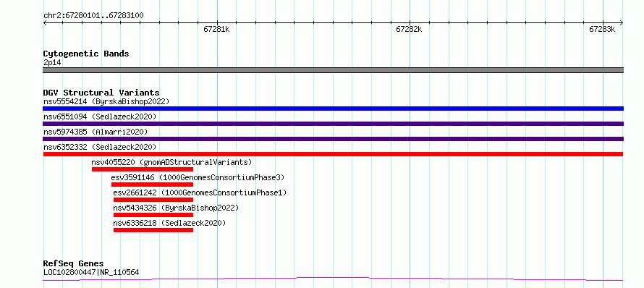Click the chr2:67280101..67283100 coordinate label
This screenshot has height=288, width=644.
click(x=93, y=15)
